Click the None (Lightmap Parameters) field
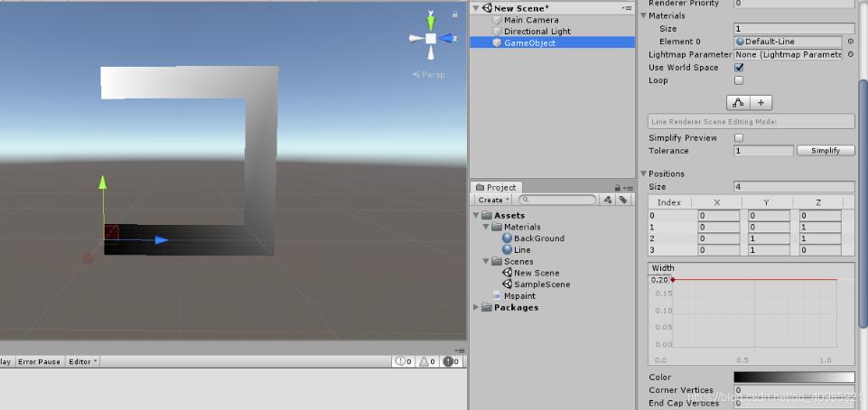Image resolution: width=868 pixels, height=410 pixels. pyautogui.click(x=789, y=54)
